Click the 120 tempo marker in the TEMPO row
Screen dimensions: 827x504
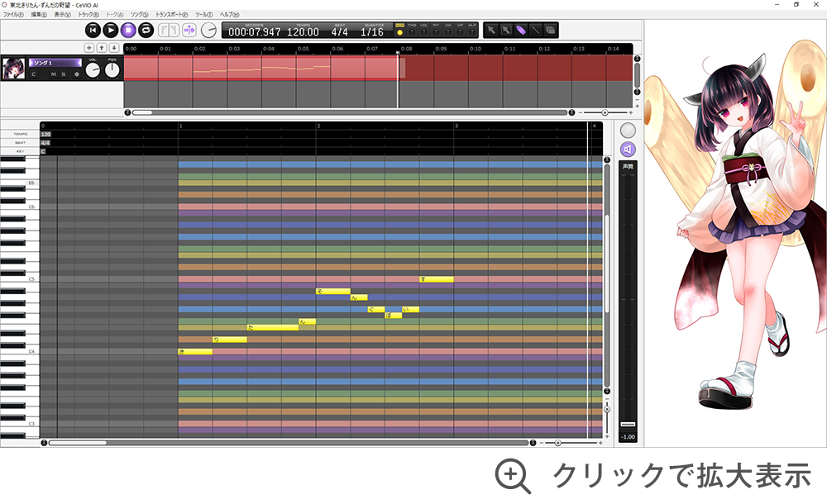tap(45, 135)
